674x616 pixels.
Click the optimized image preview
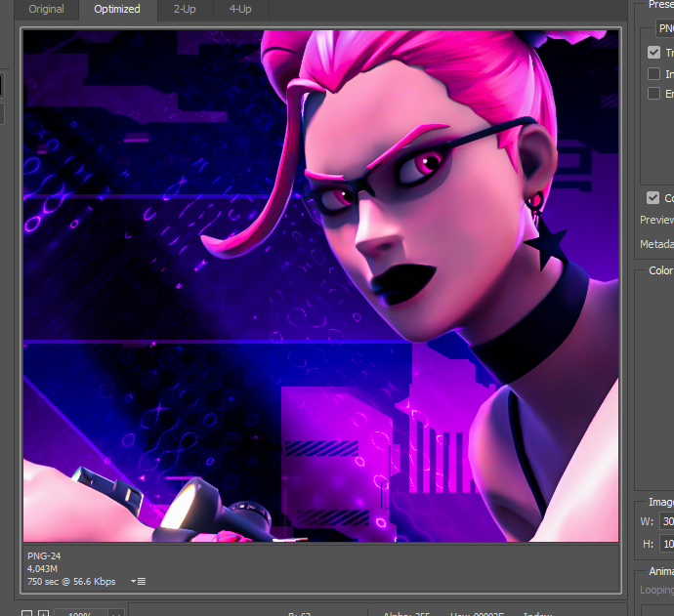click(320, 286)
